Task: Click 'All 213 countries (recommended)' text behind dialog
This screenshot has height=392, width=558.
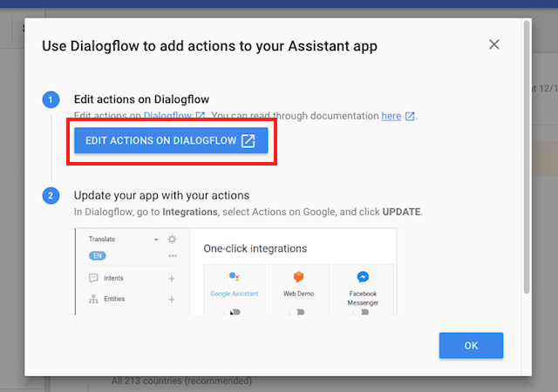Action: tap(181, 381)
